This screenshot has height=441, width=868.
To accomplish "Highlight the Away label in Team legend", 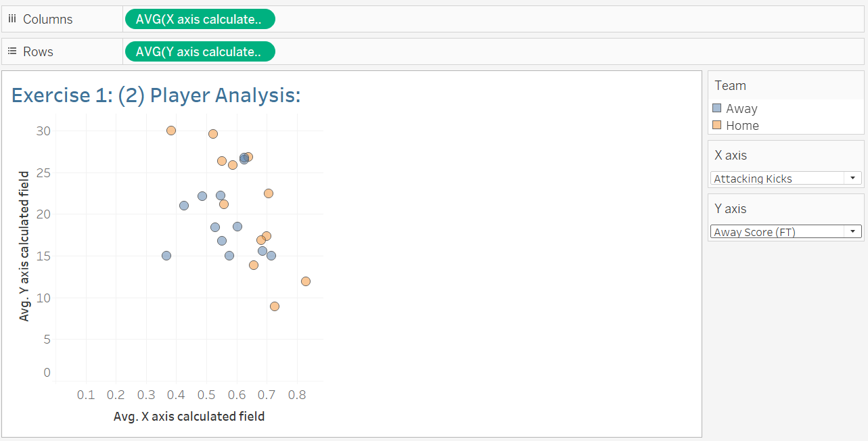I will 741,108.
